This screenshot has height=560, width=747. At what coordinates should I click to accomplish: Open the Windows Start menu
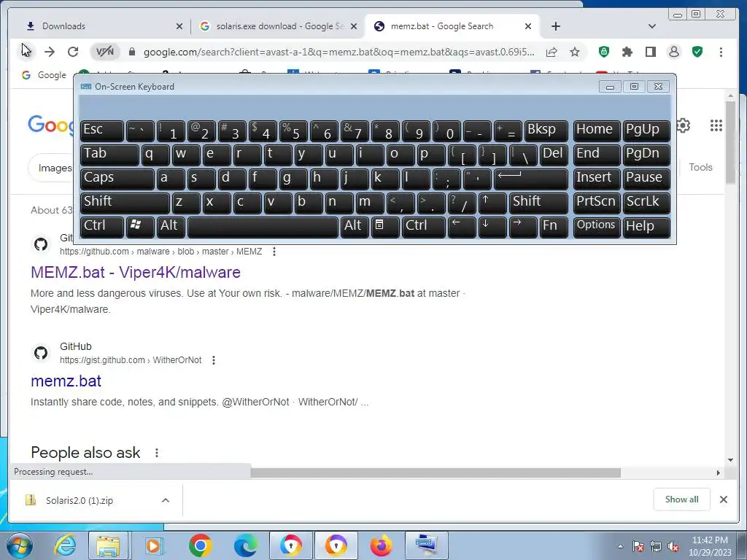coord(19,545)
